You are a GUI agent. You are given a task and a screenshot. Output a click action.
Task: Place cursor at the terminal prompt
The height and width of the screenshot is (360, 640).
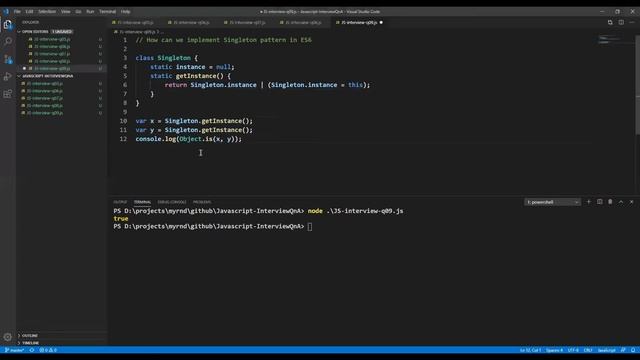tap(310, 227)
